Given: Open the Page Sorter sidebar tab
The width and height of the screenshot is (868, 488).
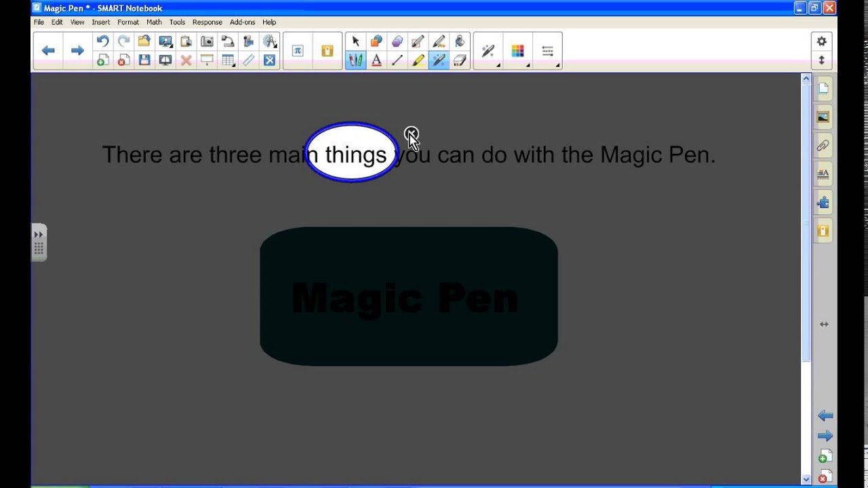Looking at the screenshot, I should tap(823, 88).
